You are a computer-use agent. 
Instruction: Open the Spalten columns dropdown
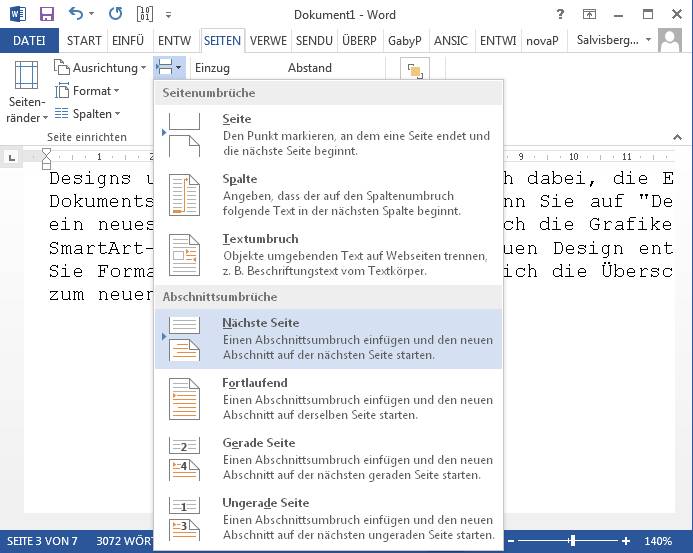point(88,114)
